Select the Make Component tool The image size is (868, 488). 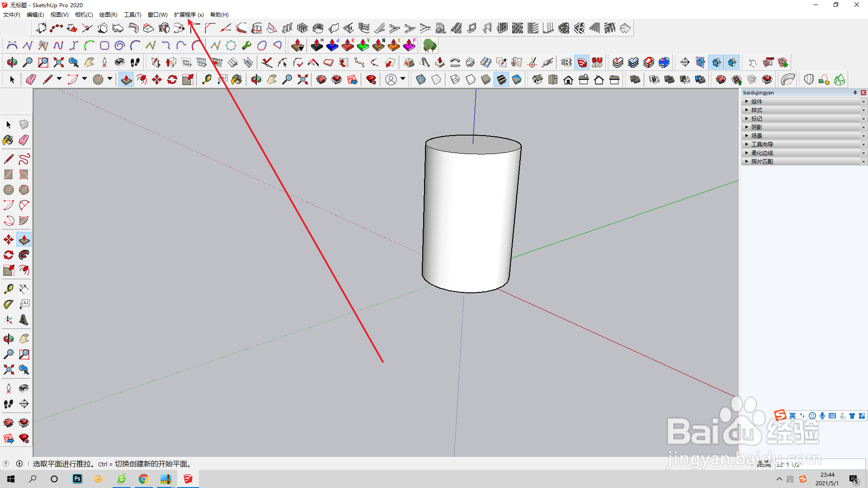24,124
